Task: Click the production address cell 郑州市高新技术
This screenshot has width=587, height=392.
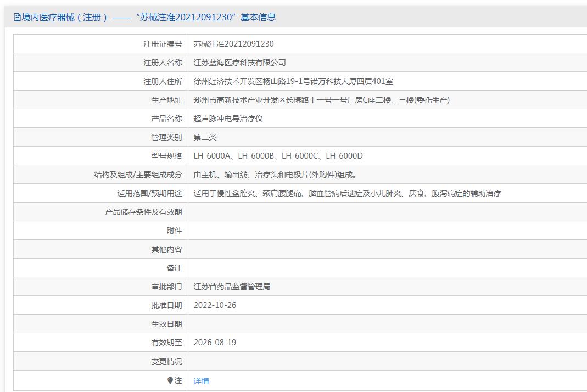Action: pos(322,100)
